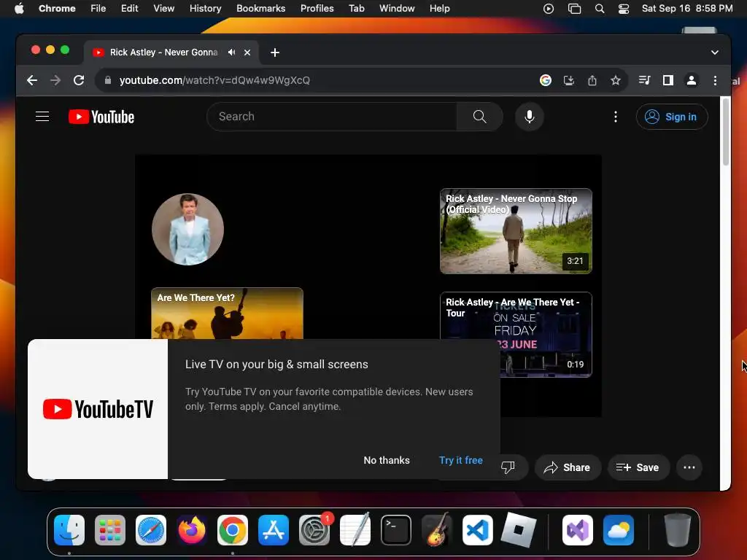Image resolution: width=747 pixels, height=560 pixels.
Task: Open the Profiles menu
Action: click(317, 9)
